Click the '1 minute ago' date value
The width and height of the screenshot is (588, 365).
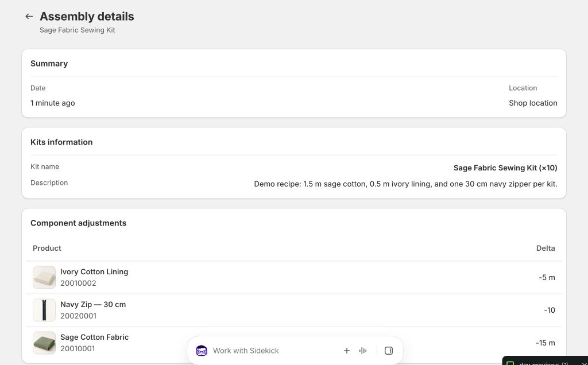(52, 103)
